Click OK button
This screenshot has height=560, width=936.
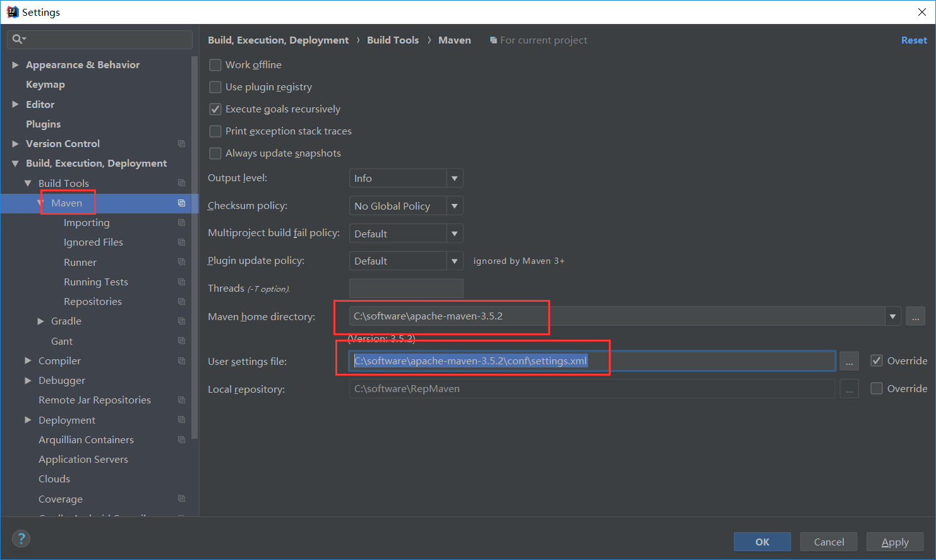(762, 542)
